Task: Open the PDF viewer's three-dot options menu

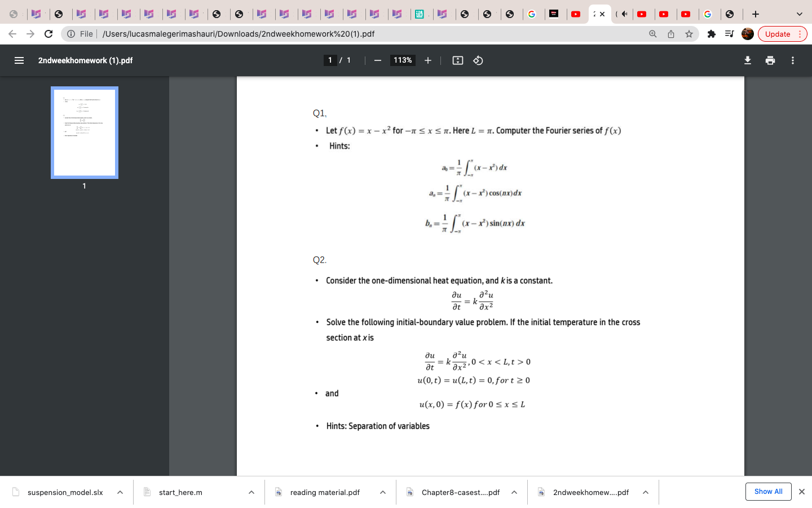Action: pos(792,60)
